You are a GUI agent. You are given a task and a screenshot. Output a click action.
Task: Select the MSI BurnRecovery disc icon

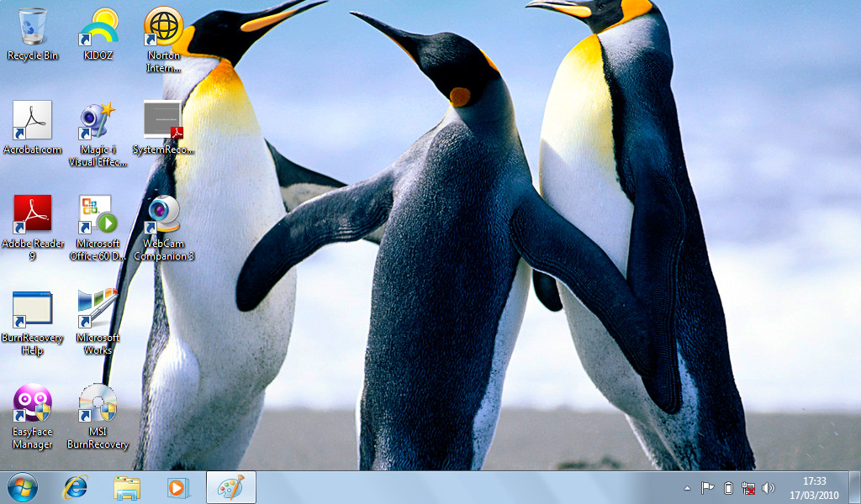98,404
